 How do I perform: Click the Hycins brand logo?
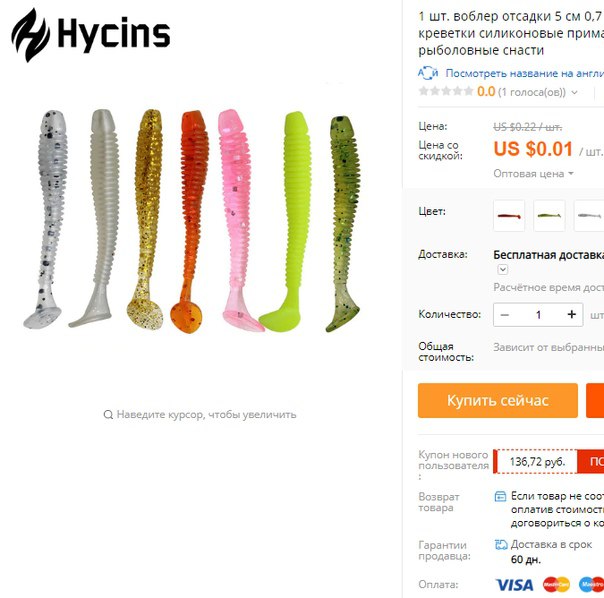(91, 35)
